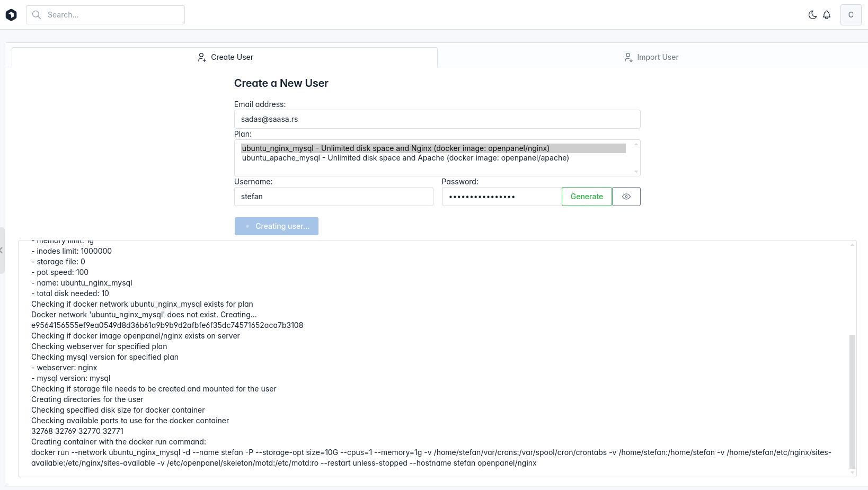Click log line '- name: ubuntu_nginx_mysql'
The width and height of the screenshot is (868, 490).
82,283
